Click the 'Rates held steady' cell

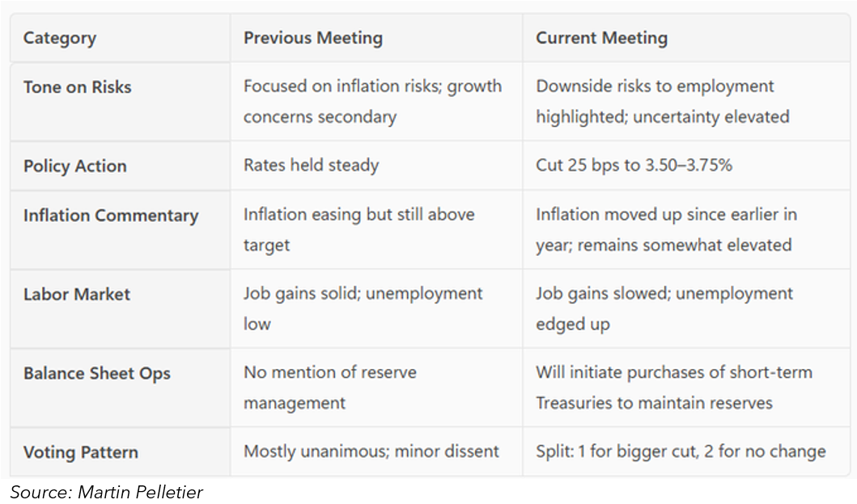311,166
